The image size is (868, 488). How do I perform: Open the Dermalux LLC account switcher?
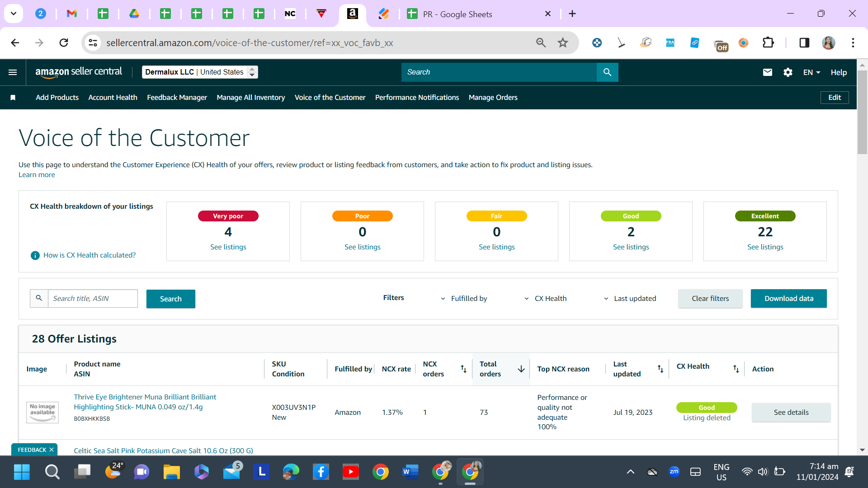coord(200,72)
